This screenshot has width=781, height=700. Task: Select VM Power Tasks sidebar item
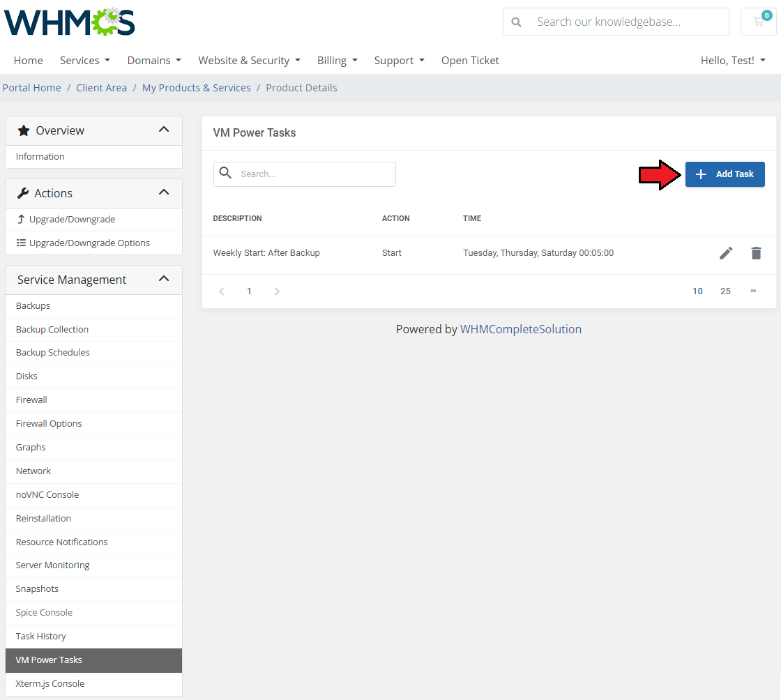[93, 660]
